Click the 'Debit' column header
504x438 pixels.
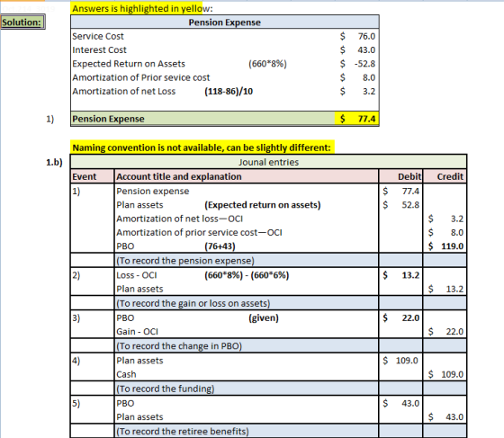(400, 176)
